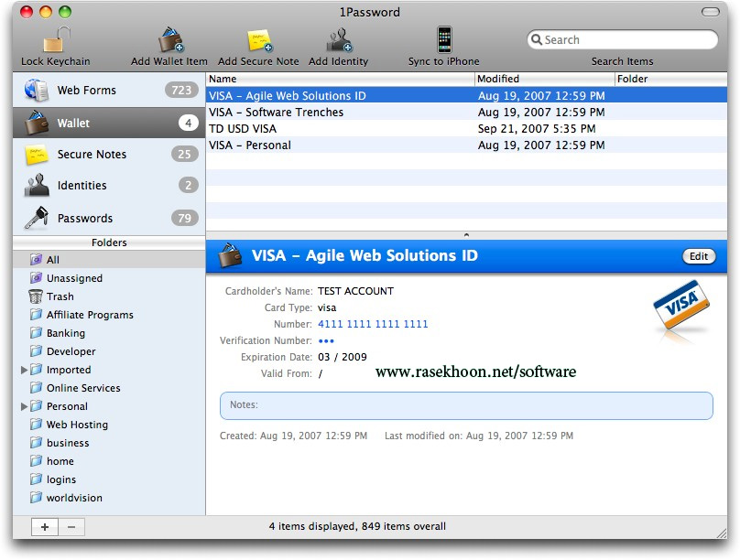The image size is (740, 560).
Task: Select the logins folder
Action: click(x=109, y=479)
